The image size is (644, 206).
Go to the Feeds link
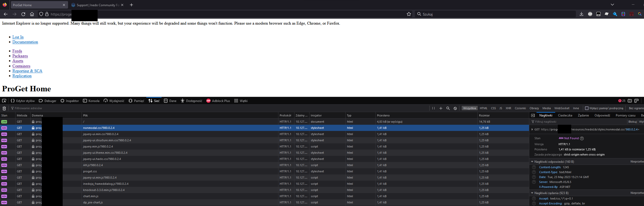17,51
